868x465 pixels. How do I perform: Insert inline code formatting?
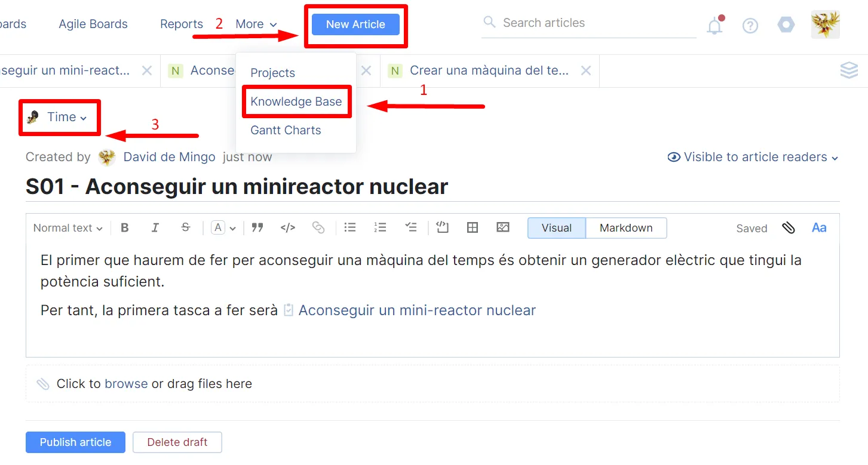point(288,227)
